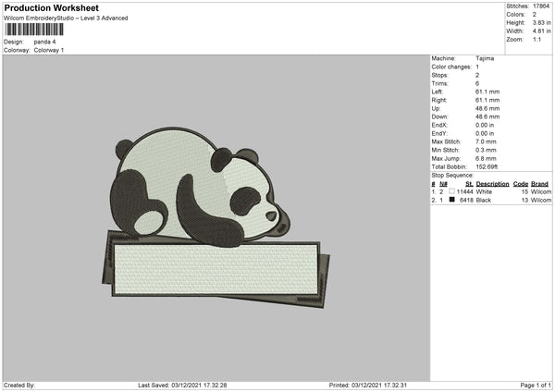Click the 'Up:' extent label
Viewport: 555px width, 392px height.
tap(436, 108)
